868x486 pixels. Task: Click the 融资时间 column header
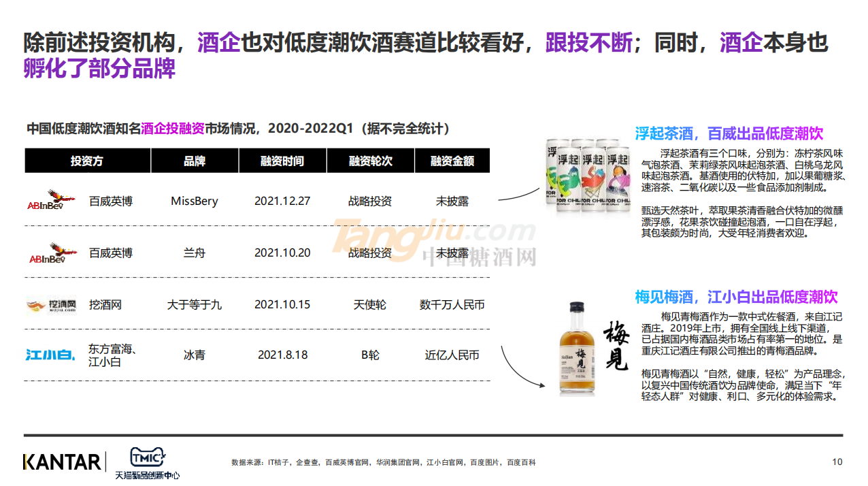click(282, 161)
